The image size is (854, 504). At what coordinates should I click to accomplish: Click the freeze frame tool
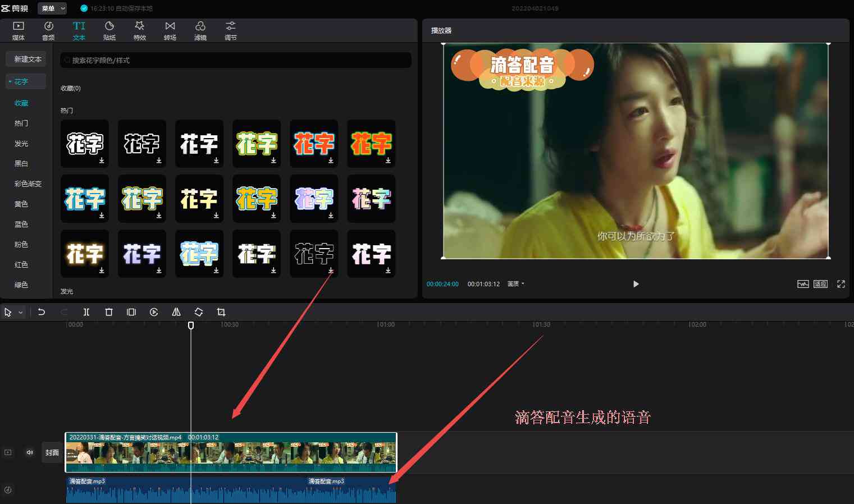coord(131,312)
